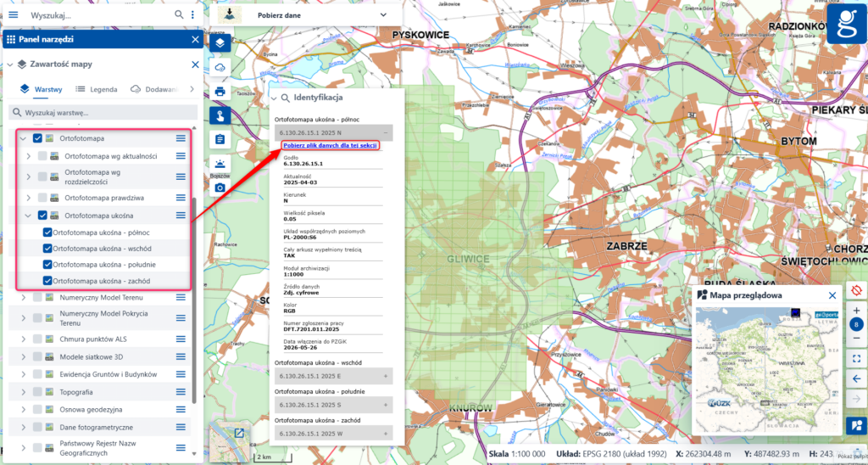Enable Ortofotomapa wg aktualności checkbox
Viewport: 868px width, 465px height.
click(42, 156)
